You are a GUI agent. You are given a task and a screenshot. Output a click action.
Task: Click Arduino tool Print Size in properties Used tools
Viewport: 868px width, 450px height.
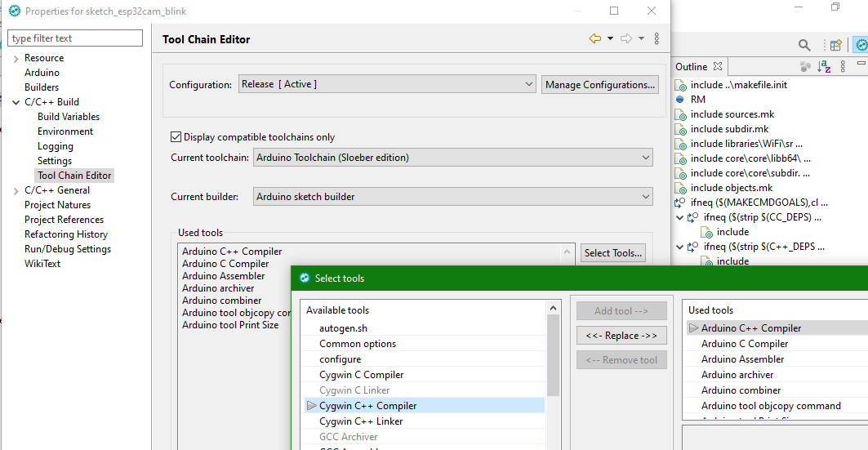(x=230, y=325)
